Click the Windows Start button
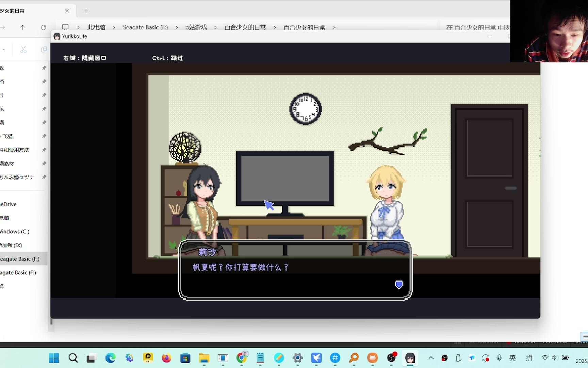Image resolution: width=588 pixels, height=368 pixels. click(54, 358)
